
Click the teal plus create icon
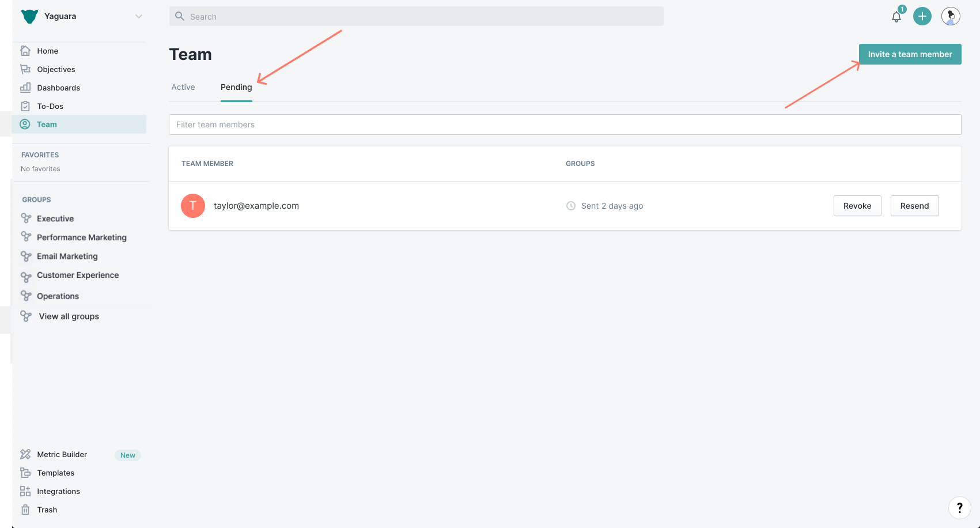click(922, 16)
